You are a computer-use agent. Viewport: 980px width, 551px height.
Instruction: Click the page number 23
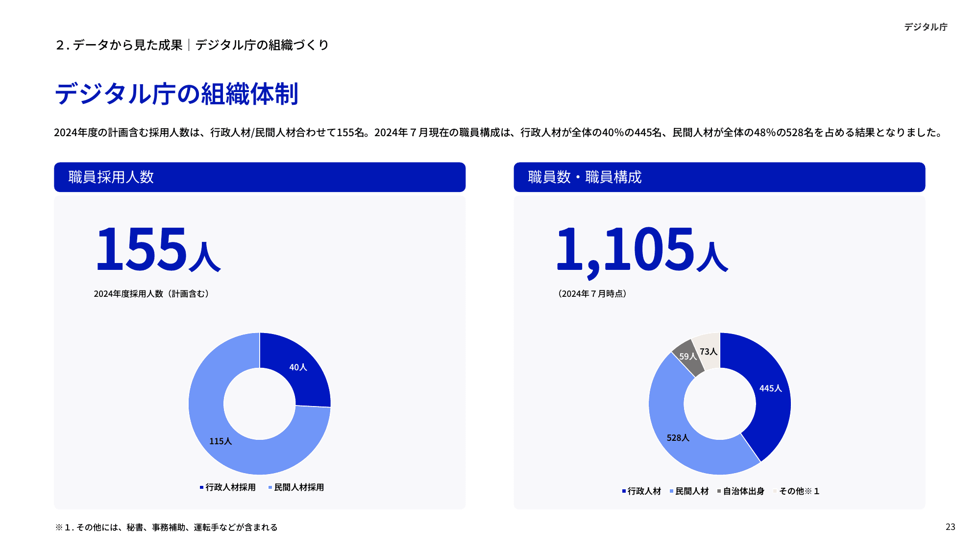949,527
